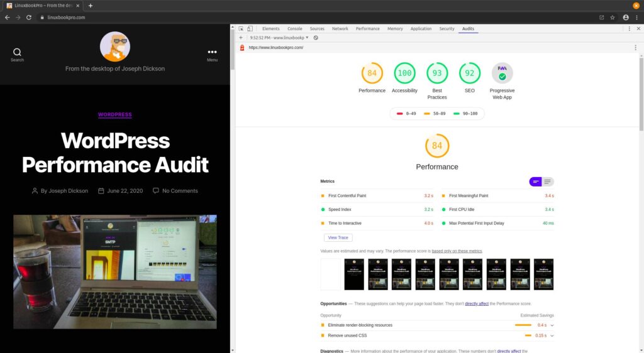The height and width of the screenshot is (353, 644).
Task: Follow 'directly affect' link in Opportunities
Action: click(477, 304)
